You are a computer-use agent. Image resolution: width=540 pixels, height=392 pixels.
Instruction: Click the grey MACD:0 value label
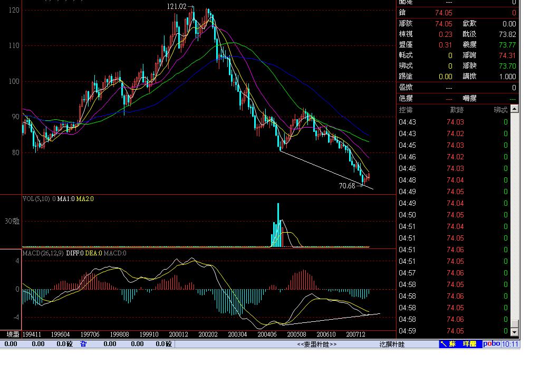coord(115,253)
